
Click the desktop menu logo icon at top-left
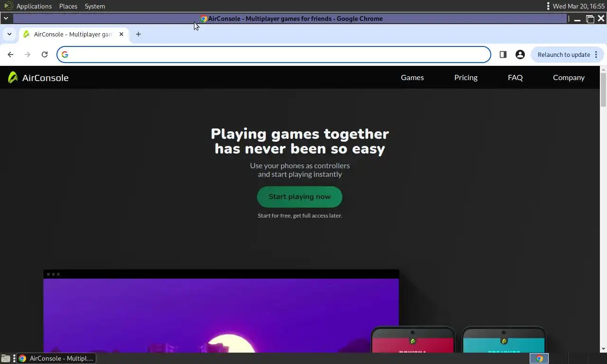click(8, 6)
